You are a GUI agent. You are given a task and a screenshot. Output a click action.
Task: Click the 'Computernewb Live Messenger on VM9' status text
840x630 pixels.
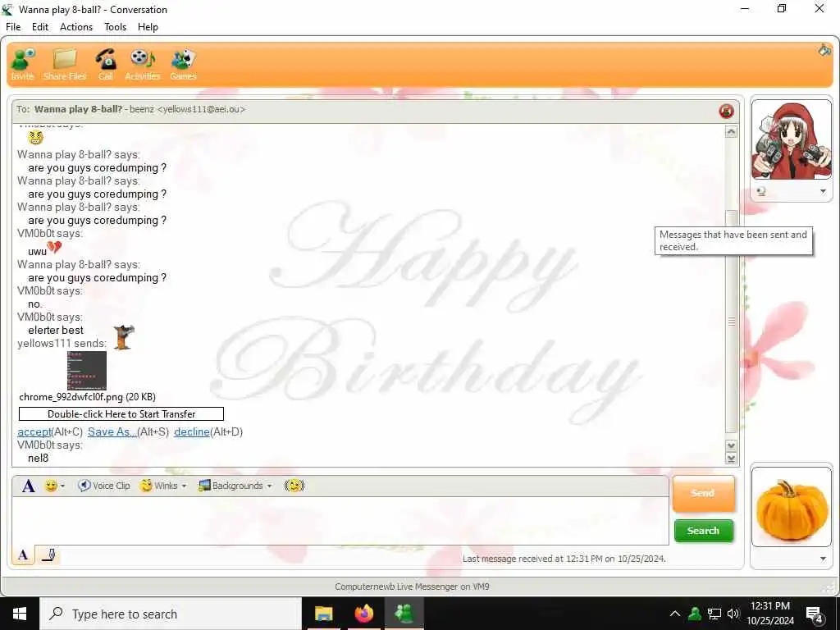[412, 587]
